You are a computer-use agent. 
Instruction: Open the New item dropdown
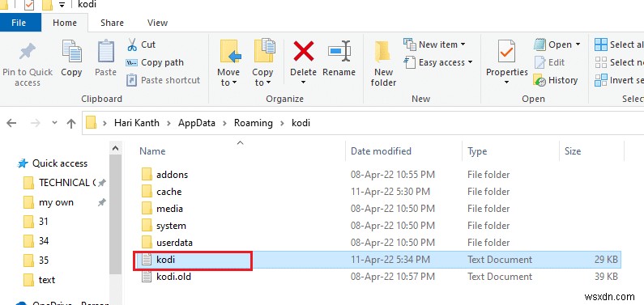[x=434, y=44]
